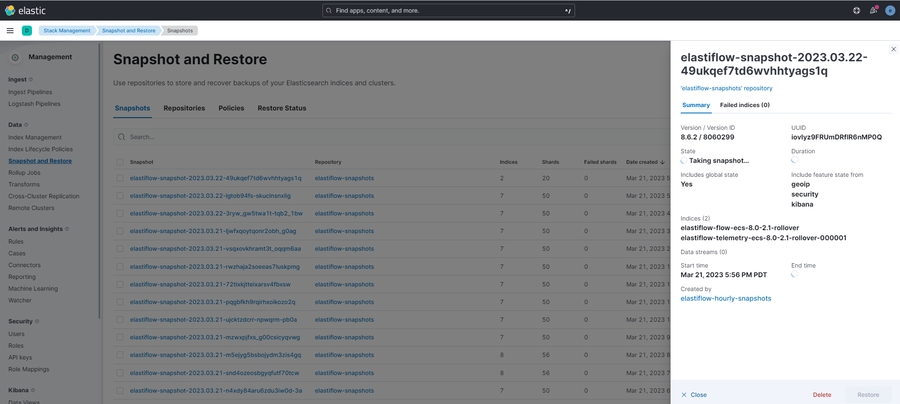
Task: Click the Snapshot and Restore breadcrumb
Action: coord(126,31)
